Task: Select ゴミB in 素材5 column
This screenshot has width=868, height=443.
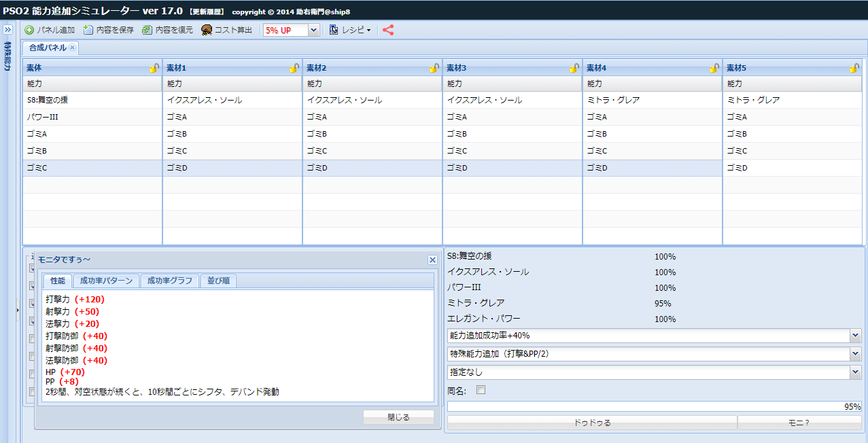Action: (x=793, y=134)
